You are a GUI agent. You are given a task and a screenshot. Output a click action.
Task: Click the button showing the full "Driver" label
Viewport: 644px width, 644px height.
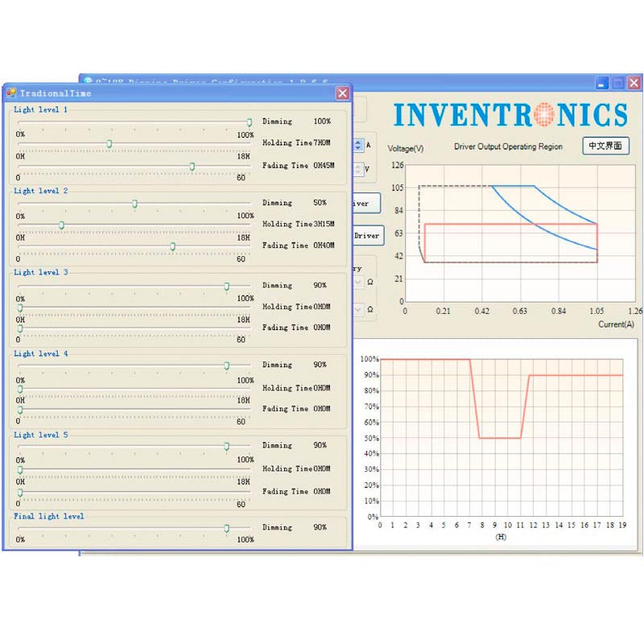click(367, 236)
